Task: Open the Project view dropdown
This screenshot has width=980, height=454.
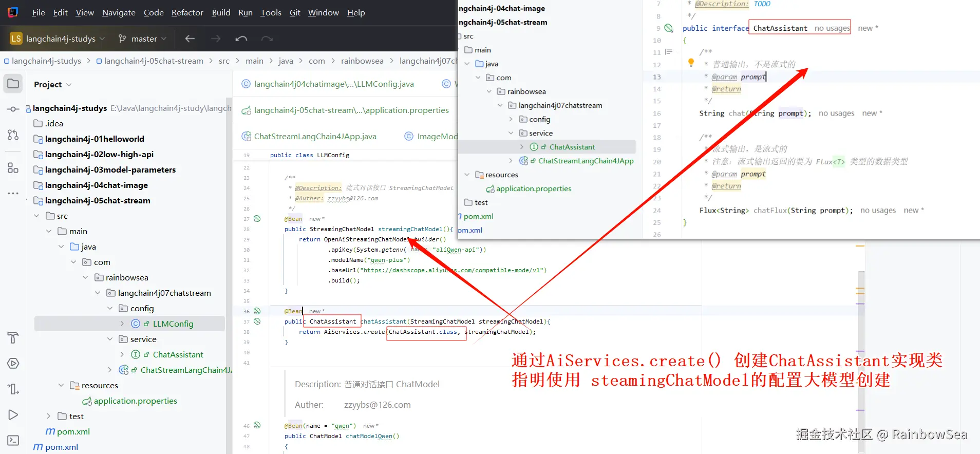Action: (x=52, y=84)
